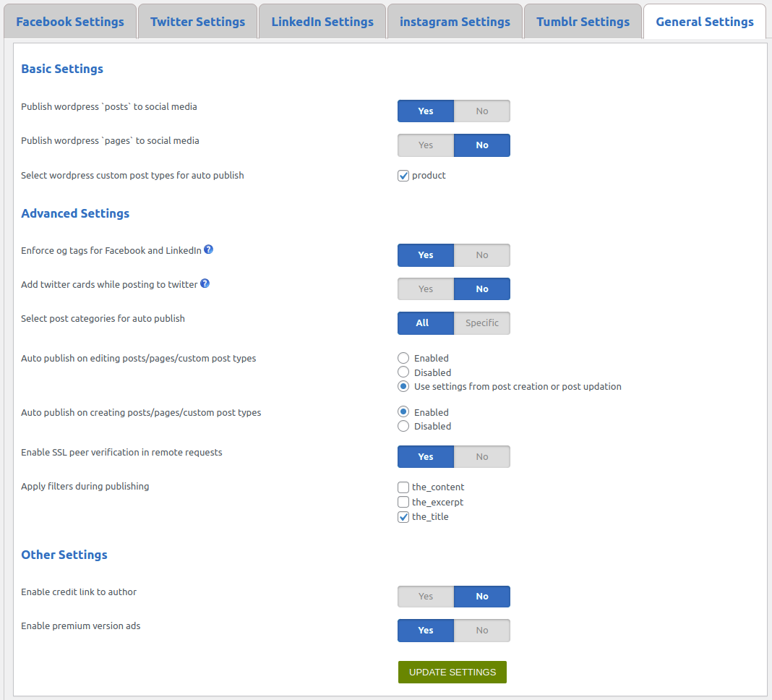The height and width of the screenshot is (700, 772).
Task: Set Publish wordpress pages to No
Action: coord(482,145)
